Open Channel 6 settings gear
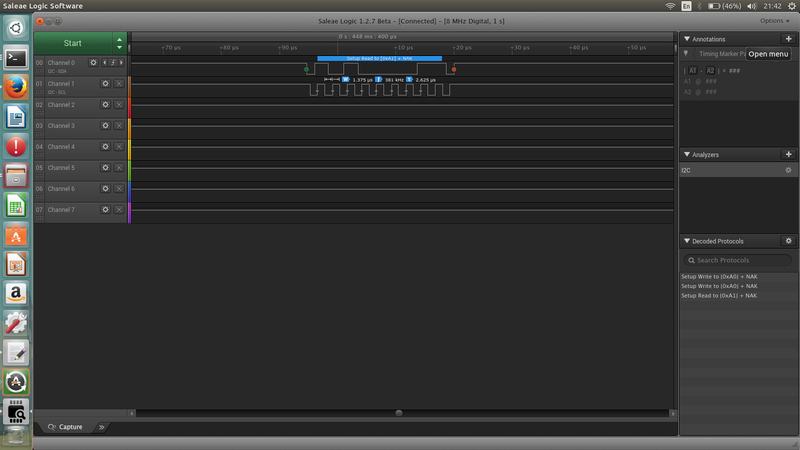 click(x=105, y=189)
